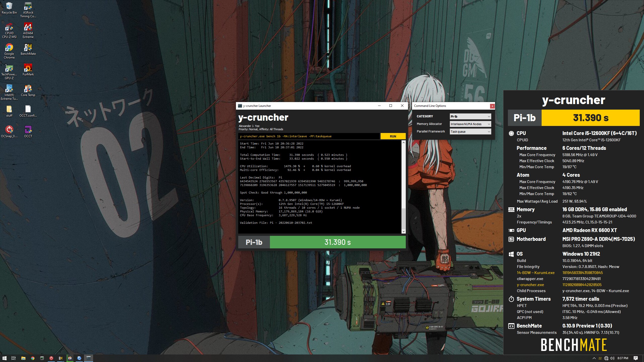Click the yellow RUN button

click(393, 136)
